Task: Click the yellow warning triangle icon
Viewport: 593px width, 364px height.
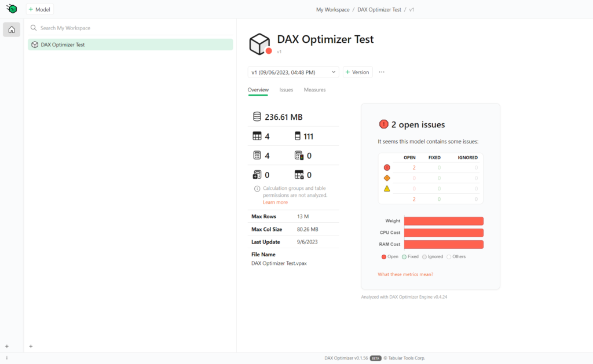Action: [387, 189]
